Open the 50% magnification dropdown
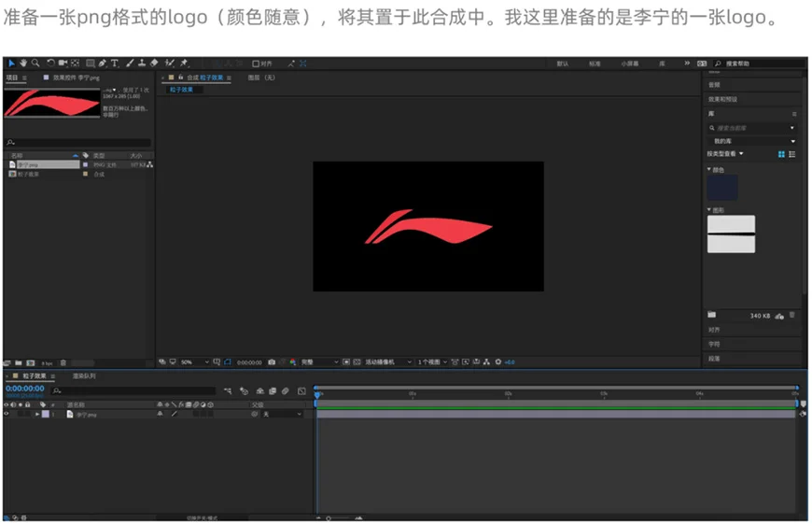This screenshot has height=524, width=812. 195,361
